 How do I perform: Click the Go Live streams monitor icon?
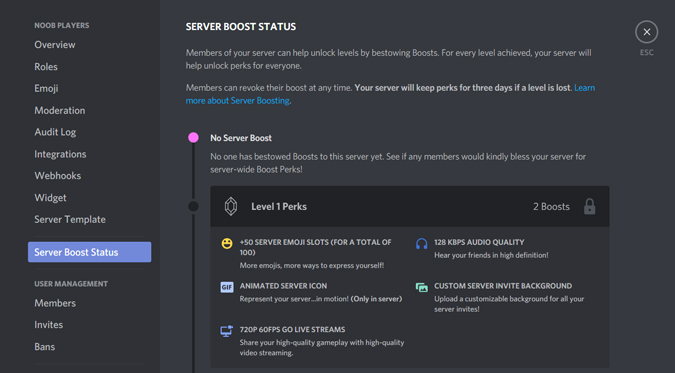pyautogui.click(x=226, y=331)
